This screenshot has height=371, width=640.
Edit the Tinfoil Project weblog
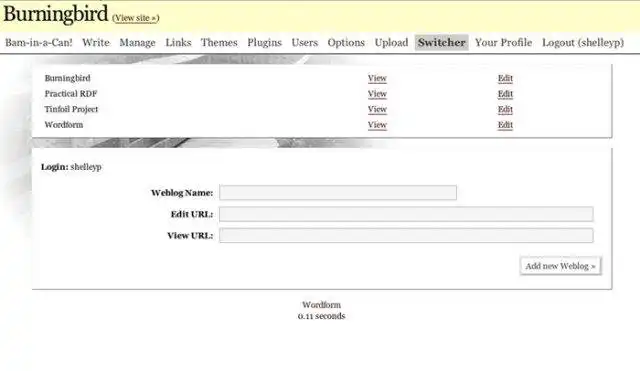(505, 109)
